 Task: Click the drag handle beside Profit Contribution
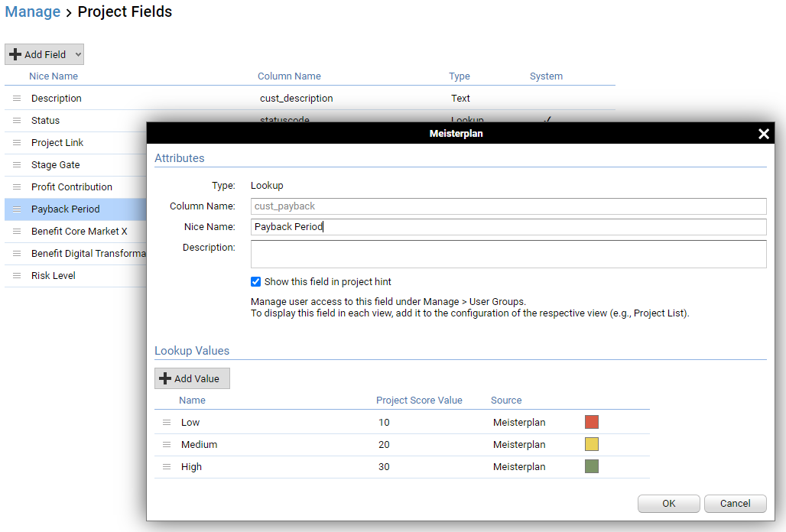[17, 187]
